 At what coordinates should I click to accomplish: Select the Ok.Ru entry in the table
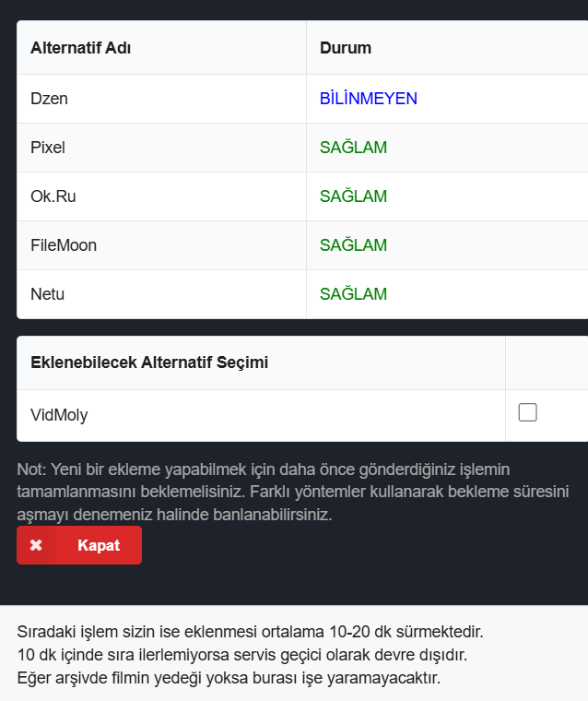[53, 196]
